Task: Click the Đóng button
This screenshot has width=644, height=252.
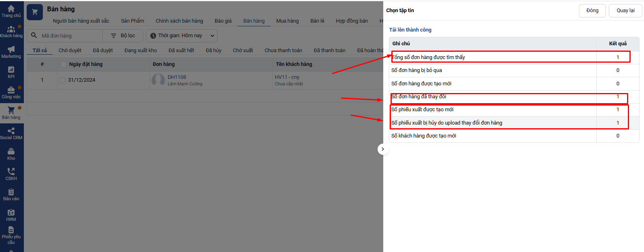Action: click(x=592, y=11)
